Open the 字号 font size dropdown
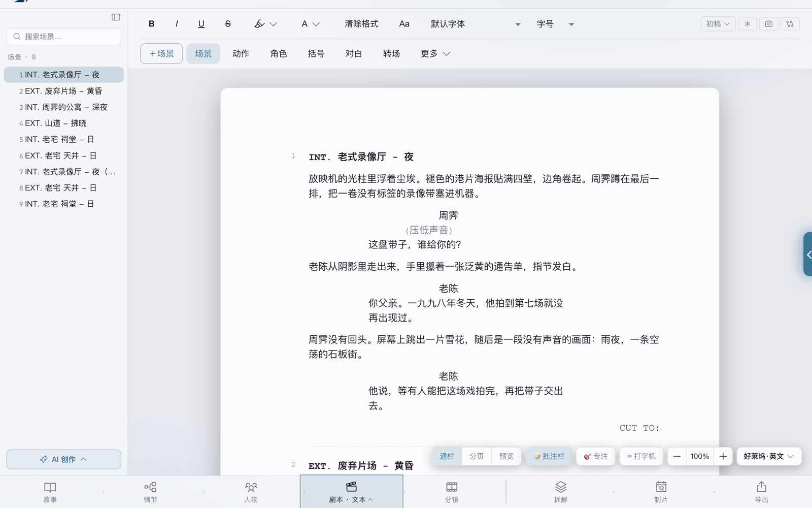 (556, 24)
